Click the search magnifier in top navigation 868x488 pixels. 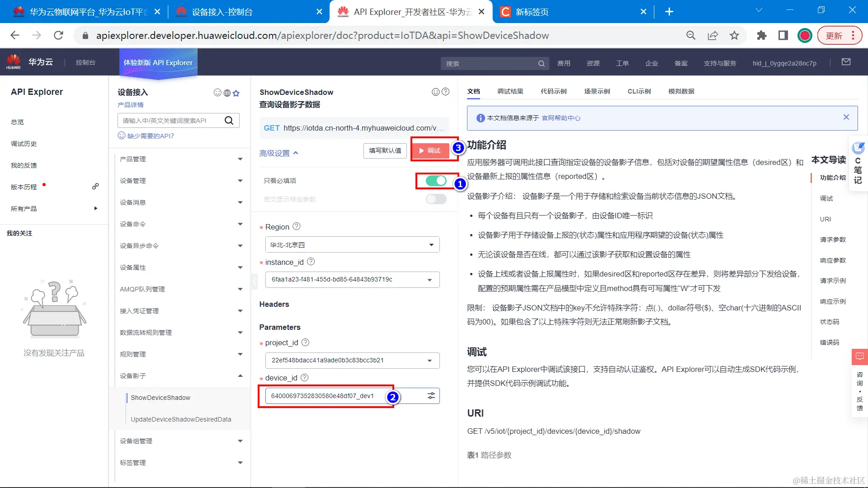pyautogui.click(x=541, y=64)
